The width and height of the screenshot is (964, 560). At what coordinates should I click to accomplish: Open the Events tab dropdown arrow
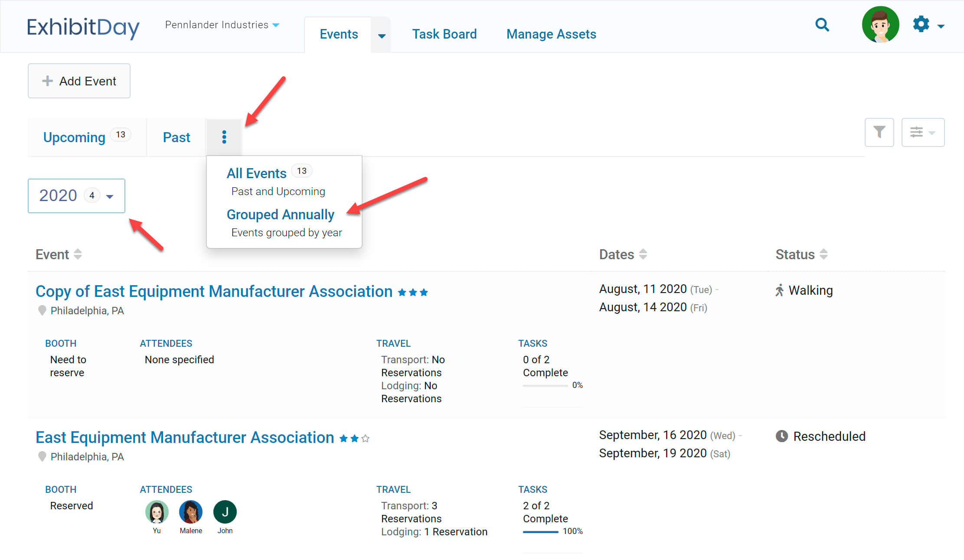tap(381, 36)
